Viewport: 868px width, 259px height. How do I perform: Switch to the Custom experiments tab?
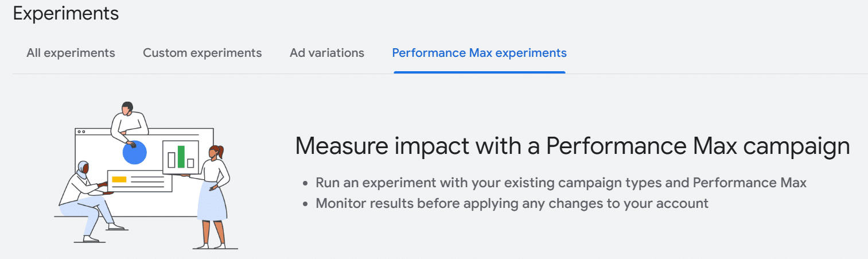[x=202, y=53]
